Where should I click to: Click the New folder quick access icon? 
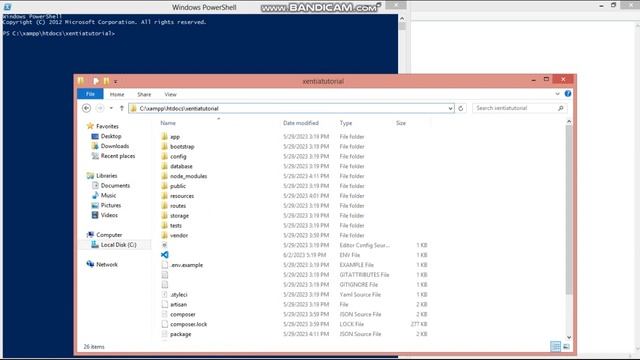(107, 81)
